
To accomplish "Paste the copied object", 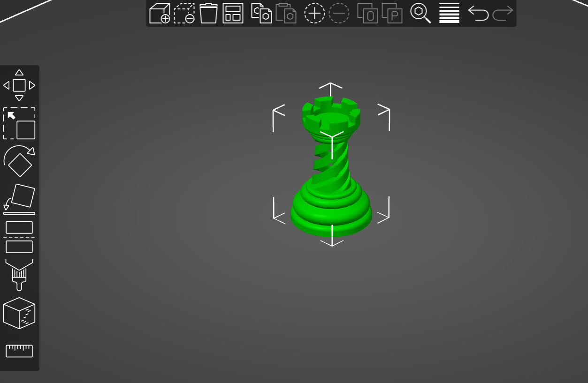I will (287, 14).
